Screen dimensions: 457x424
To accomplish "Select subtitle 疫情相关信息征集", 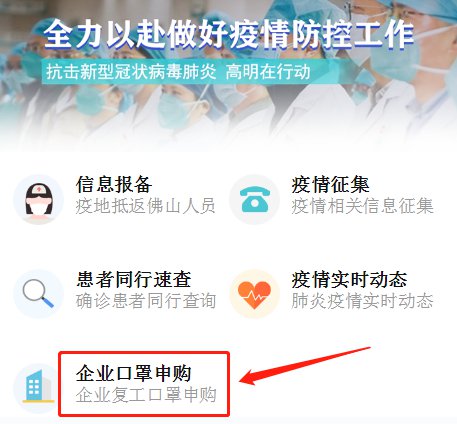I will coord(362,206).
